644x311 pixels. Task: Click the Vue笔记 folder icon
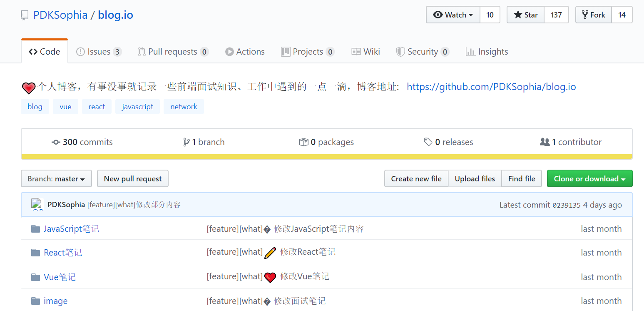tap(35, 277)
